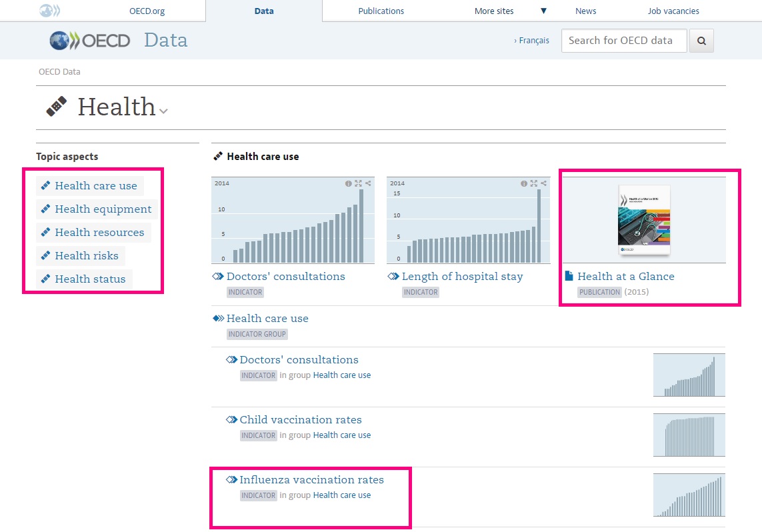Go to the OECD.org tab
Viewport: 762px width, 532px height.
147,11
